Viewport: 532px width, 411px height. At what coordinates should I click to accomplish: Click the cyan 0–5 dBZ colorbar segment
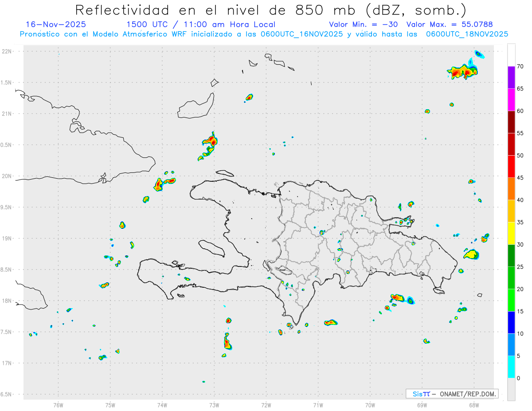511,367
